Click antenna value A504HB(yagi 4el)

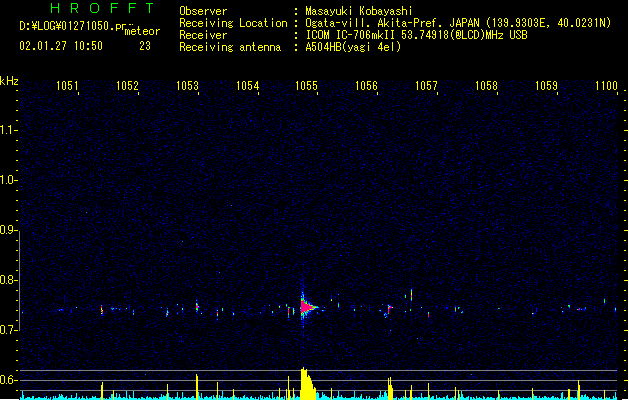353,47
